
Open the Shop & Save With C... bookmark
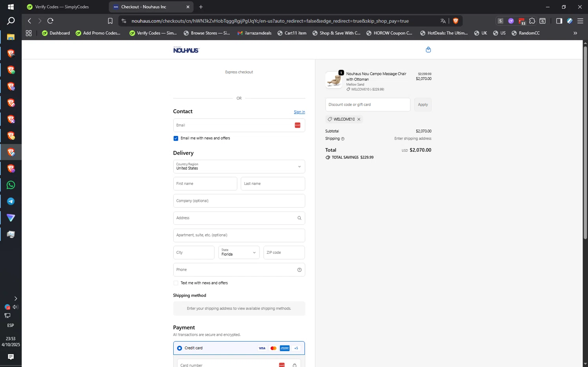point(336,33)
